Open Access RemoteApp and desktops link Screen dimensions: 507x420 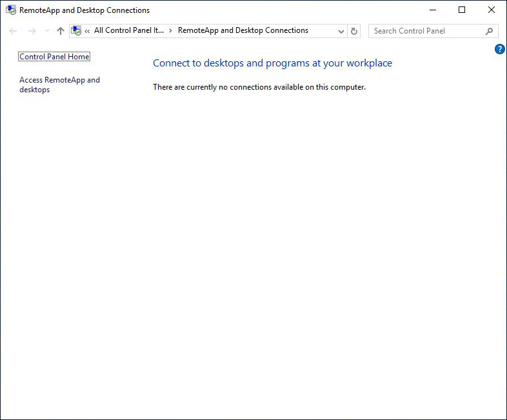[60, 85]
